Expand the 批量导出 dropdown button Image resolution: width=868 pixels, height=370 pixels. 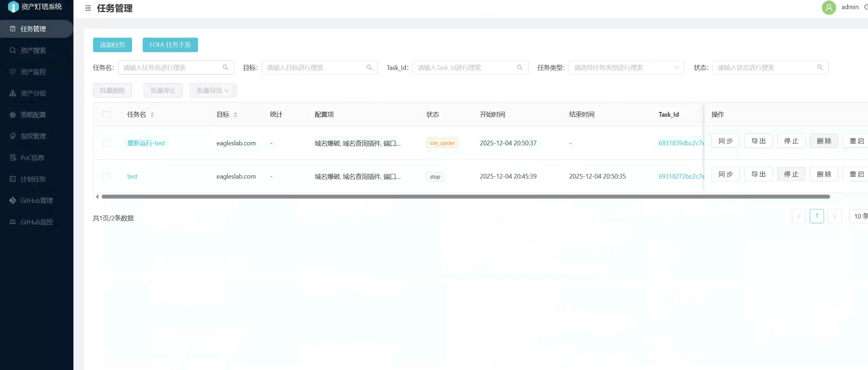(x=213, y=90)
